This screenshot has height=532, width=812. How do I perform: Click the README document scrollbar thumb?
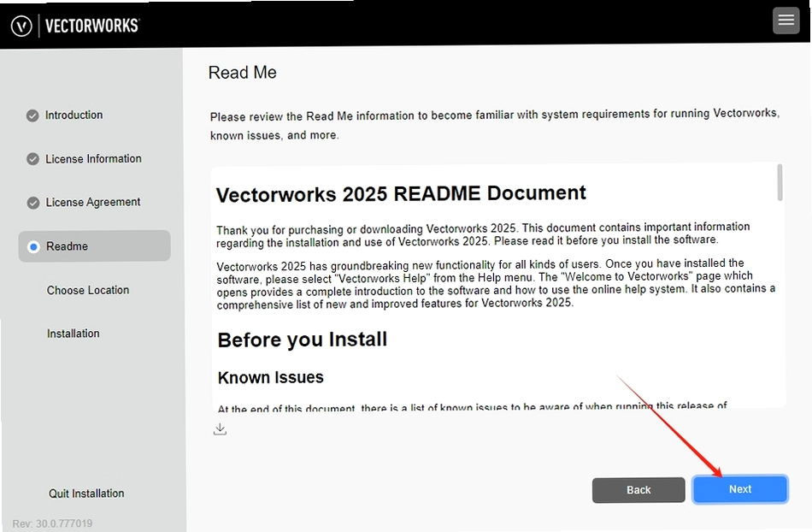(780, 182)
